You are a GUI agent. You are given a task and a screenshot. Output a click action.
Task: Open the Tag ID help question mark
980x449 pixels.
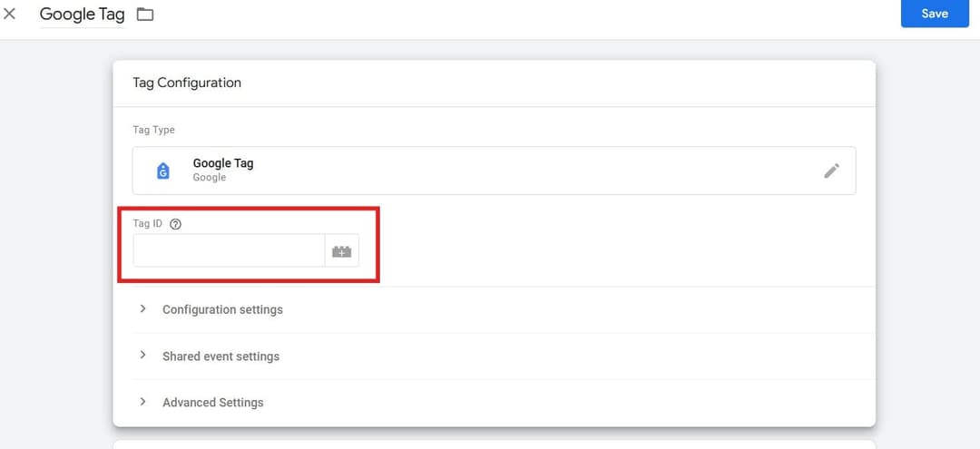[x=176, y=224]
